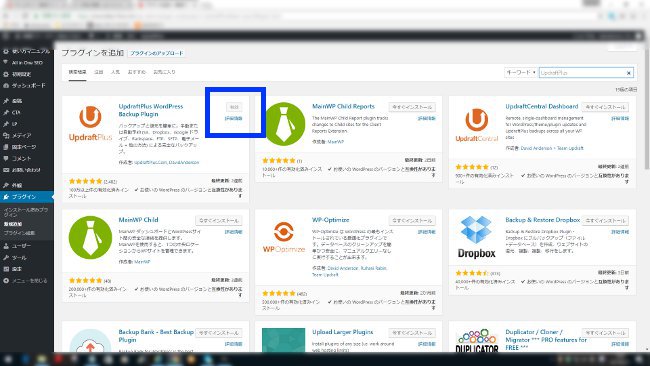Click the Upload Larger Plugins thumbnail

point(284,340)
